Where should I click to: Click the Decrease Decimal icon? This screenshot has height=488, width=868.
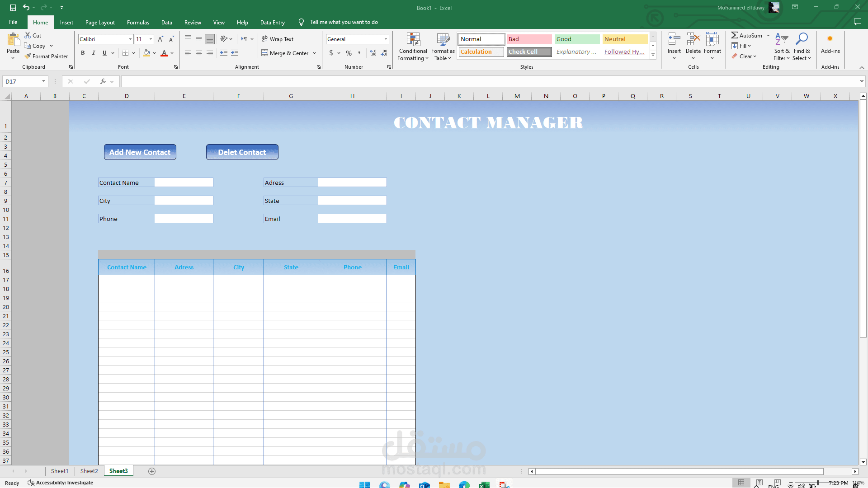tap(384, 53)
